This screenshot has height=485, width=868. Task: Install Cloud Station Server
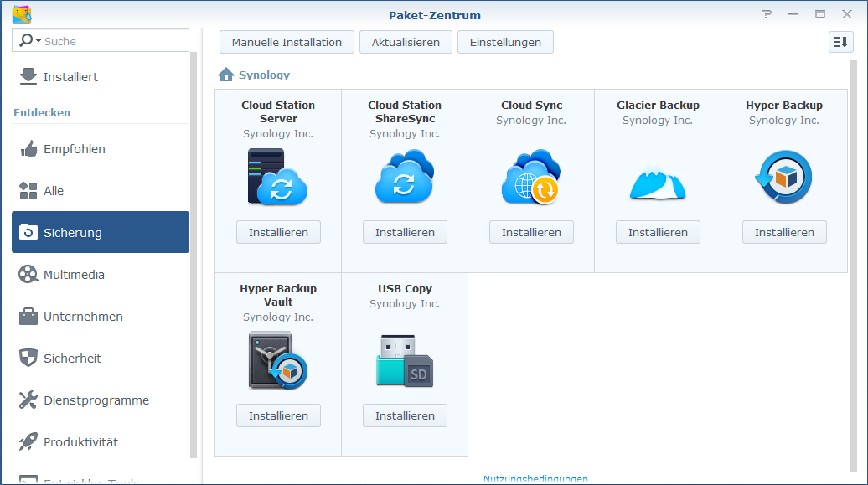[278, 232]
